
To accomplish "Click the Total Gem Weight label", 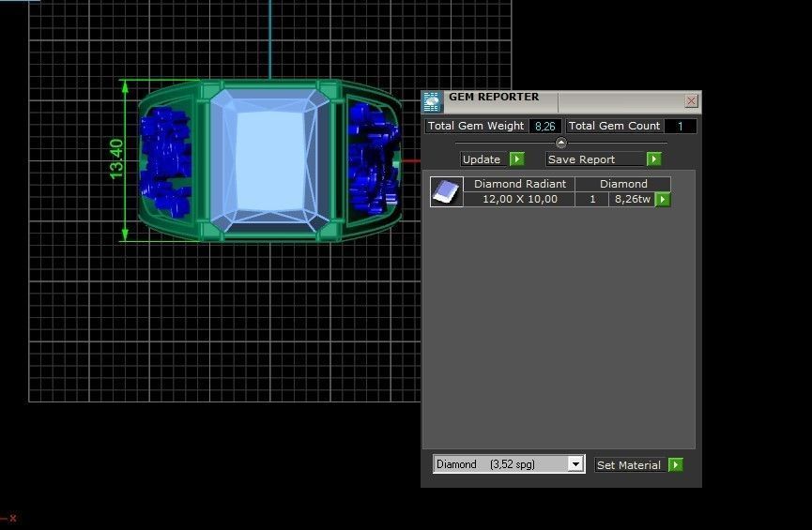I will pos(476,126).
